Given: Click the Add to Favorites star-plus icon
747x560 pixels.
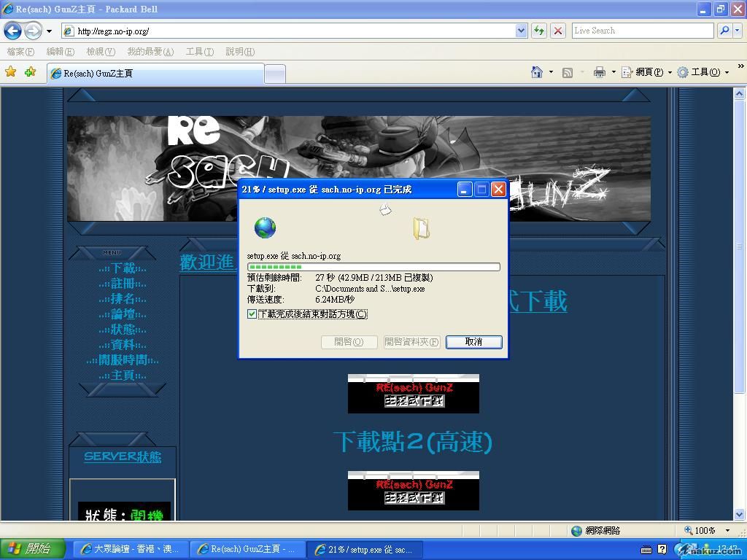Looking at the screenshot, I should [30, 72].
